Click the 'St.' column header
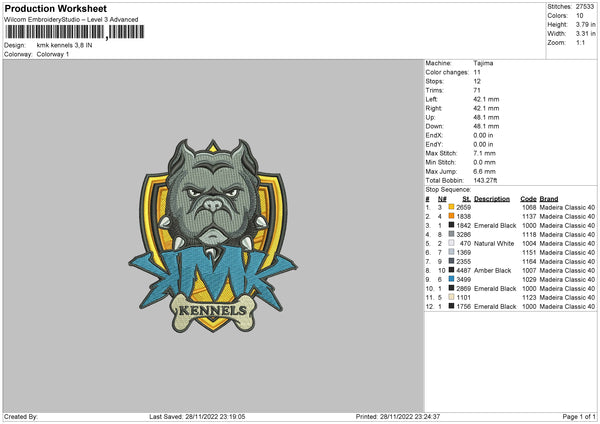This screenshot has height=424, width=600. coord(466,199)
